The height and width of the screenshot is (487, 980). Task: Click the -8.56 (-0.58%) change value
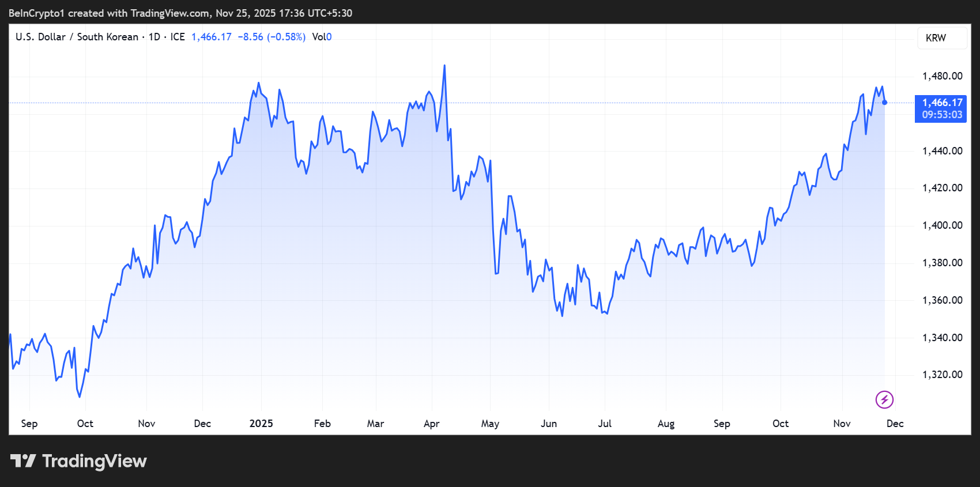click(x=272, y=37)
